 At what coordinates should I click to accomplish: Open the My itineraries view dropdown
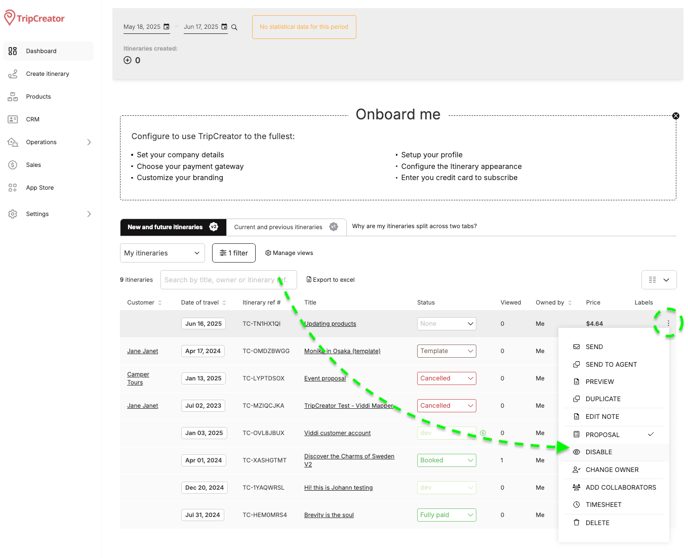tap(162, 253)
